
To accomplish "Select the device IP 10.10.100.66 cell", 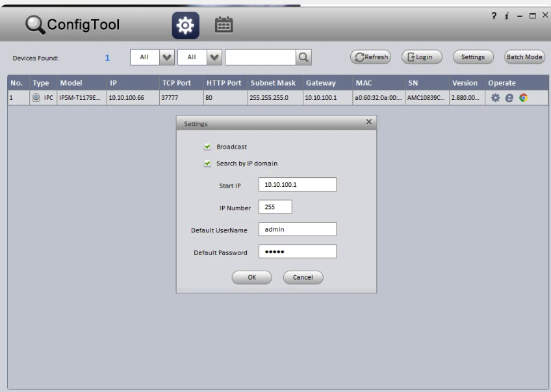I will tap(133, 97).
